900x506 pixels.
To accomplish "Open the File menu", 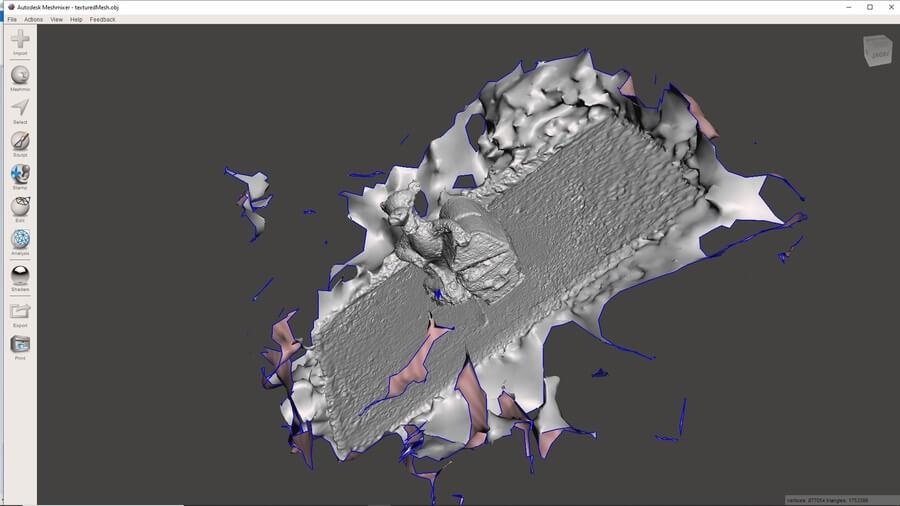I will 12,19.
